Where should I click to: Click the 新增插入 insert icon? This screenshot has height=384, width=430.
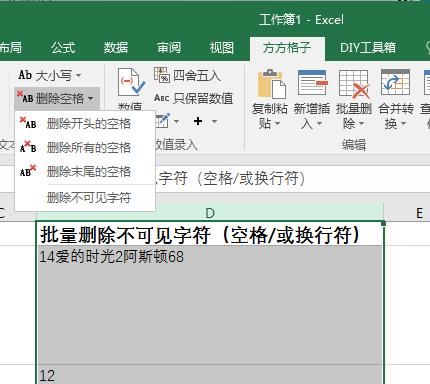click(312, 83)
